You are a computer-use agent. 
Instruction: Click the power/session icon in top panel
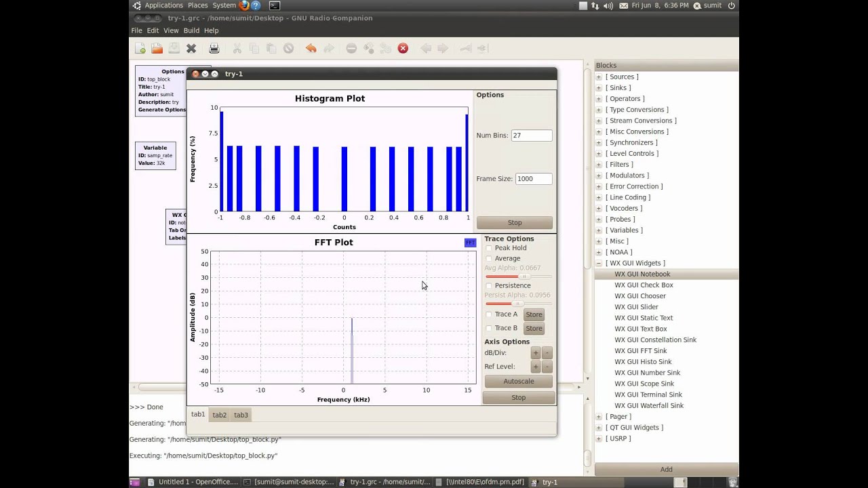(732, 5)
